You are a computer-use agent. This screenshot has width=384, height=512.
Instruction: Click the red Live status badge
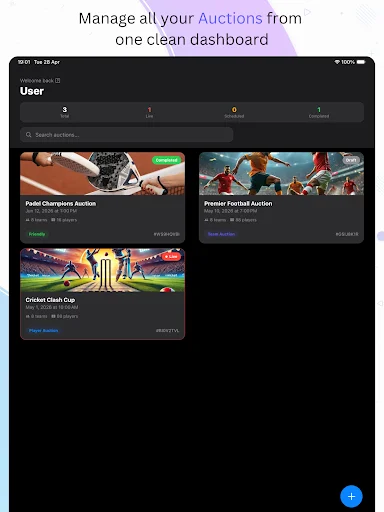coord(171,256)
